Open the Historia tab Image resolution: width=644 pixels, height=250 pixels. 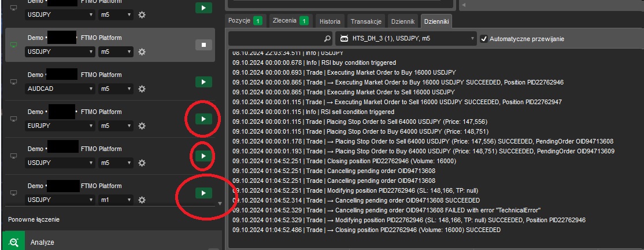(x=330, y=21)
